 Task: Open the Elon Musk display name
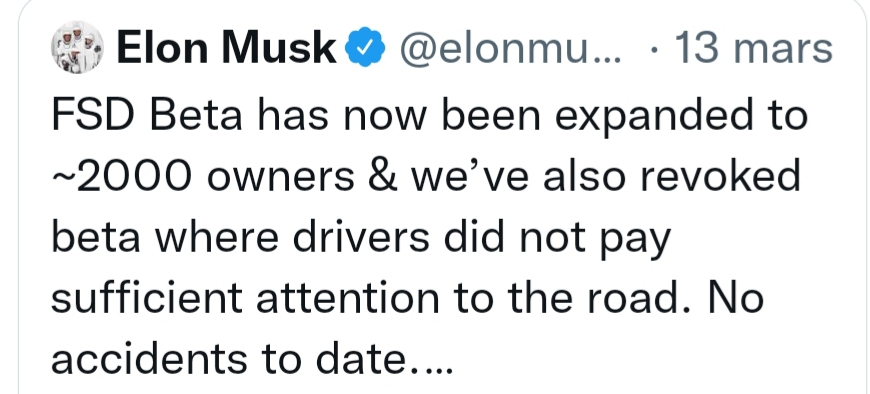[x=226, y=48]
